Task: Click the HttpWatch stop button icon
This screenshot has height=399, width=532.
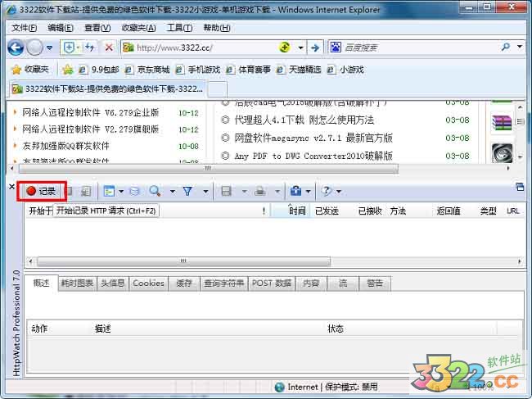Action: [x=70, y=191]
